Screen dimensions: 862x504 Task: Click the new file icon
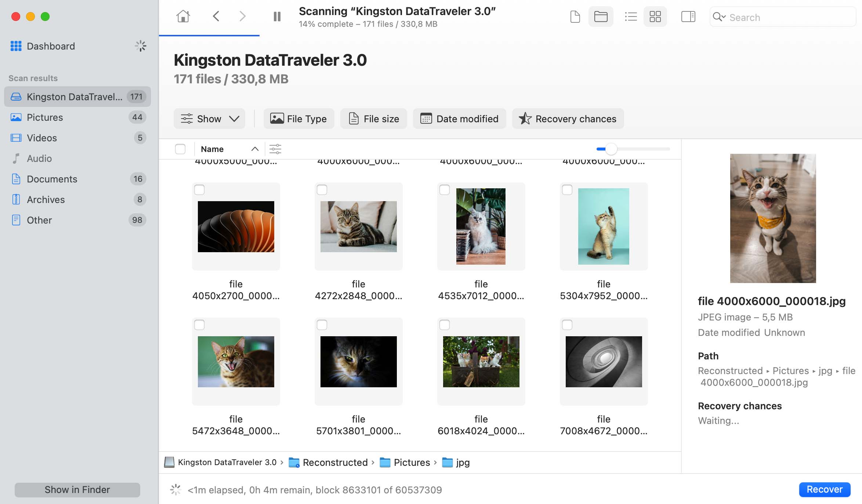[573, 17]
